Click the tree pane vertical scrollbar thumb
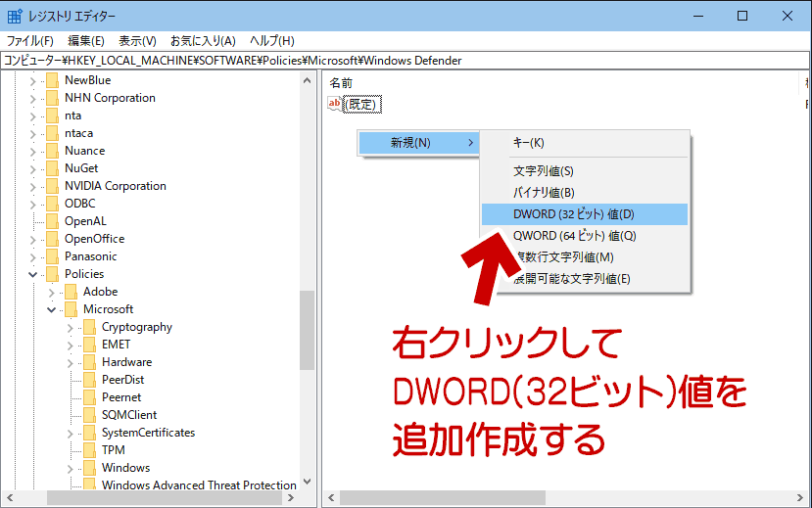812x508 pixels. coord(308,330)
